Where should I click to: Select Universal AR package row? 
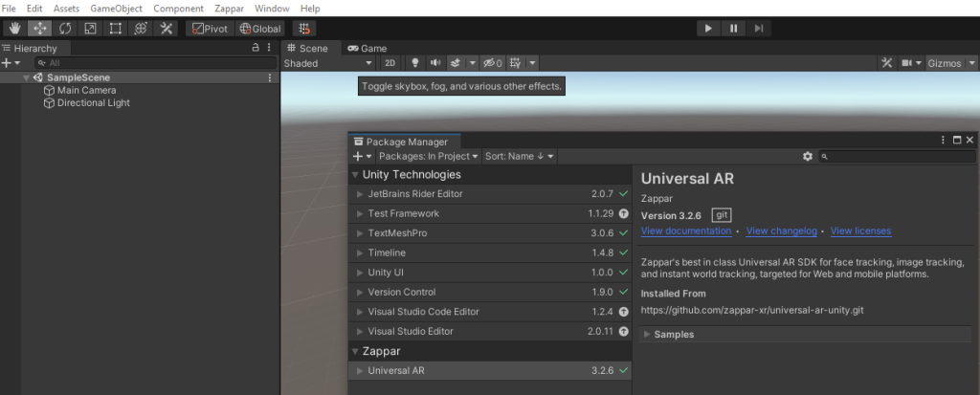[x=490, y=371]
